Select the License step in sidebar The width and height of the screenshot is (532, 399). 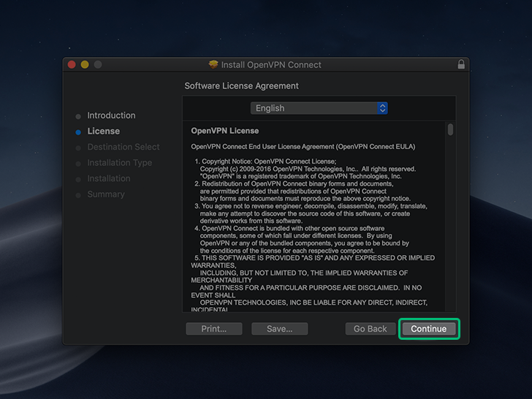point(104,131)
